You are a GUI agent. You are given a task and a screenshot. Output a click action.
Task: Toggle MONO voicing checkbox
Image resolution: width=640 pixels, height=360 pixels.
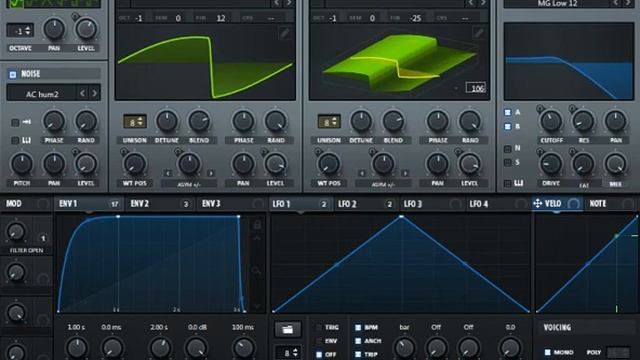coord(547,352)
